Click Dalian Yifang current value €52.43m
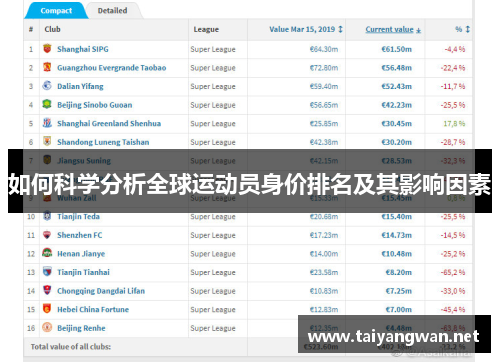This screenshot has width=500, height=362. [397, 86]
